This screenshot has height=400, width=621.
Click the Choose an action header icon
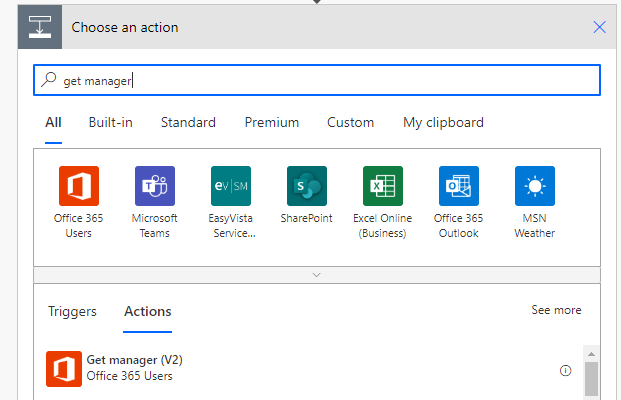(x=40, y=27)
